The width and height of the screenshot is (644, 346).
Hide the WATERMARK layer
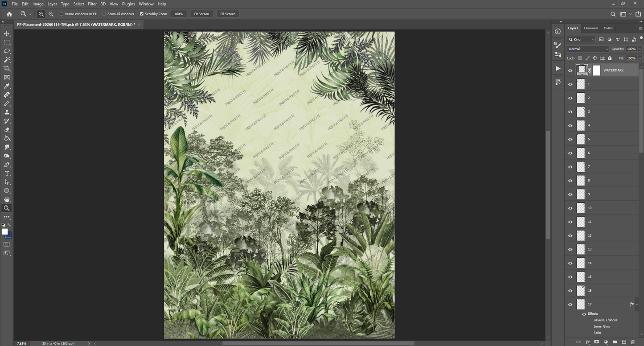coord(570,70)
